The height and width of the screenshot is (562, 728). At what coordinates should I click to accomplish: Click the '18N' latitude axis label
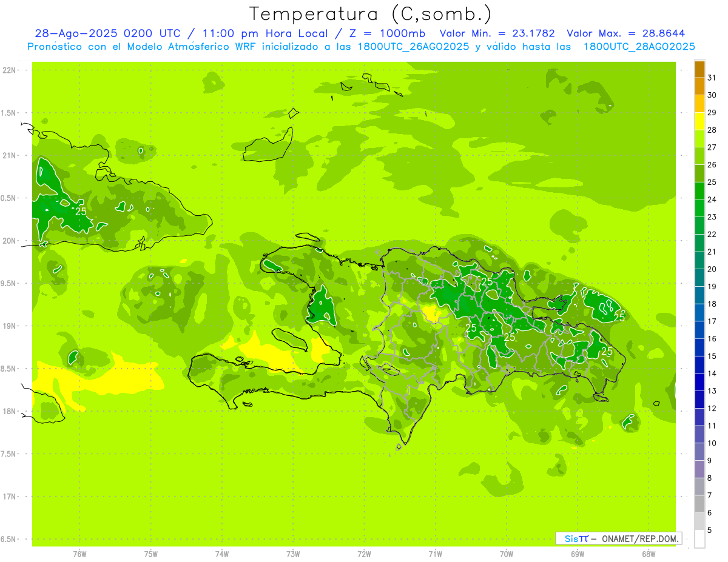(10, 412)
